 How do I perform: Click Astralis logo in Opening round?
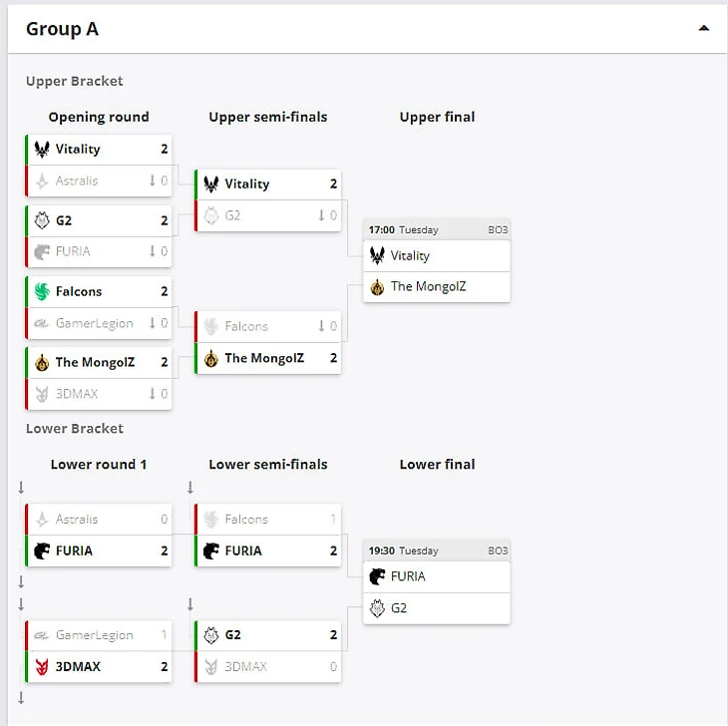click(42, 181)
